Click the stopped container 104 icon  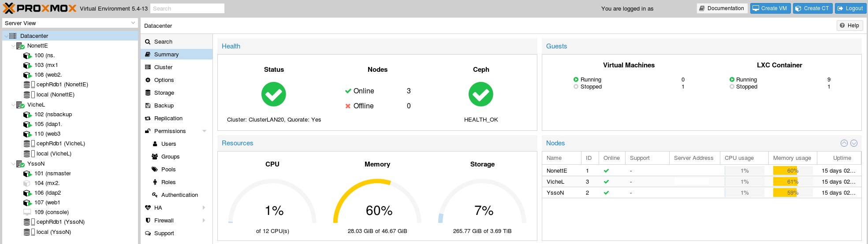point(27,183)
